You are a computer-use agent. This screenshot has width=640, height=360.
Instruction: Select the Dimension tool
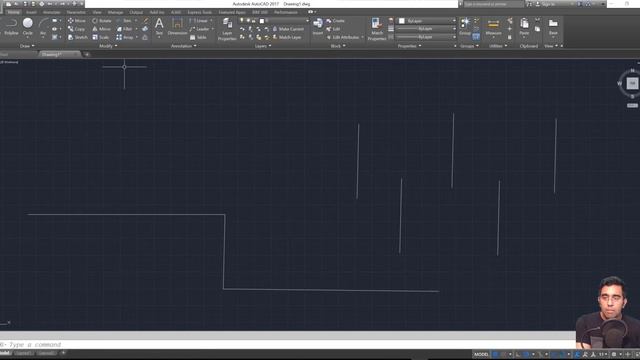(x=177, y=27)
